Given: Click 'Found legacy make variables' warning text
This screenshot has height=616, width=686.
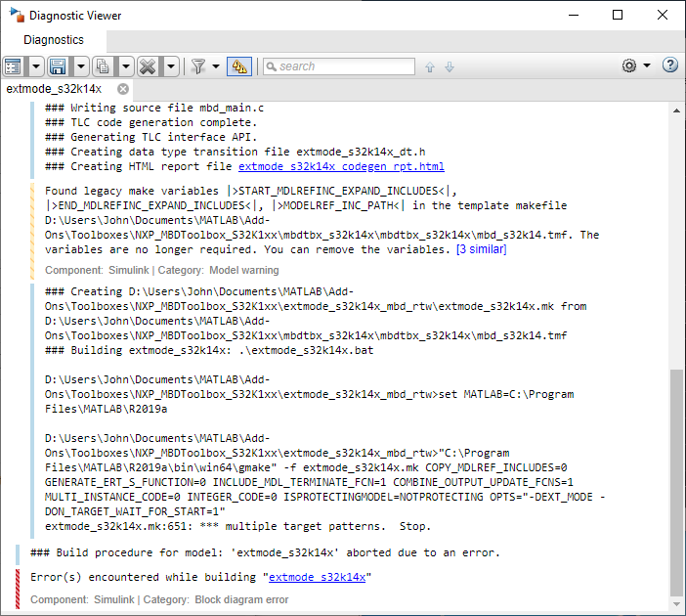Looking at the screenshot, I should pyautogui.click(x=322, y=220).
